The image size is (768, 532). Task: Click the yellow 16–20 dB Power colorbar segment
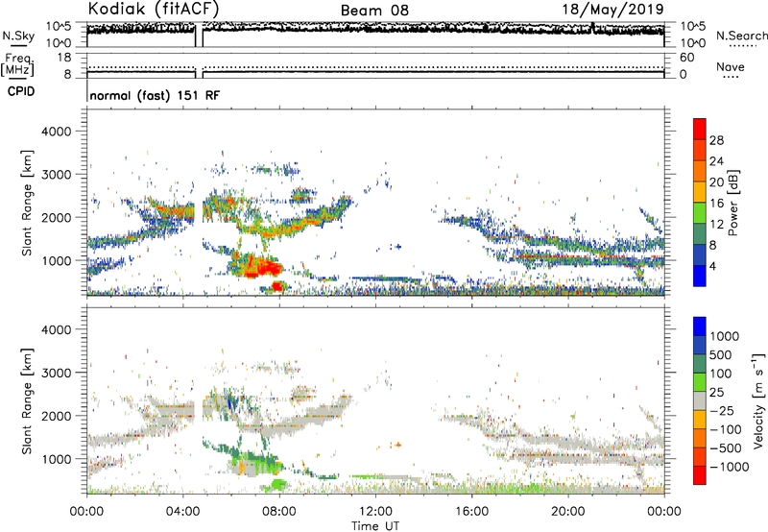[700, 191]
